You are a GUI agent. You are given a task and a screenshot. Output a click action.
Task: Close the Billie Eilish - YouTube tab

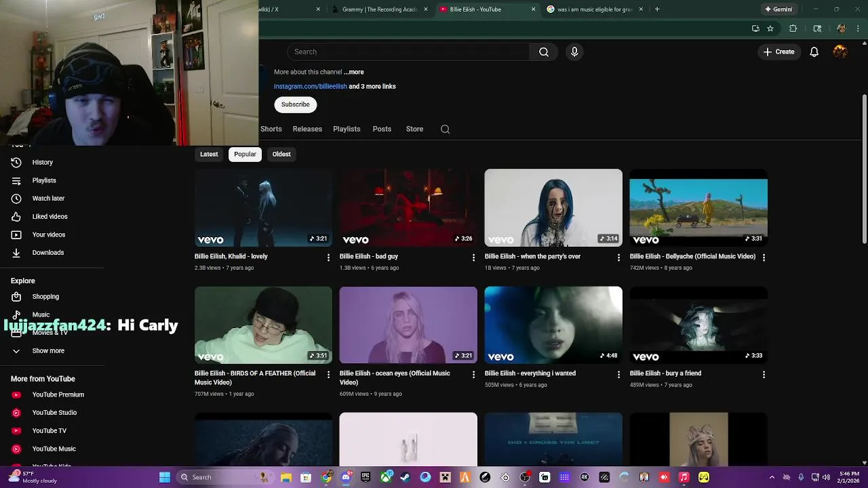coord(533,9)
